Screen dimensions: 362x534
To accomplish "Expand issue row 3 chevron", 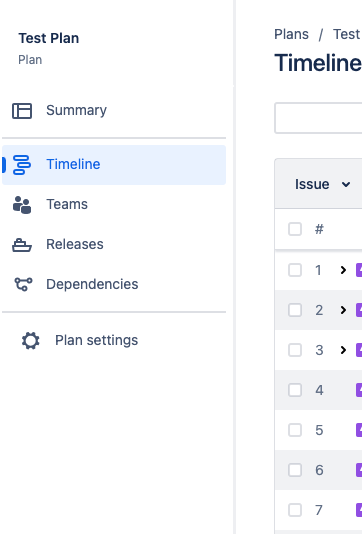I will coord(343,350).
